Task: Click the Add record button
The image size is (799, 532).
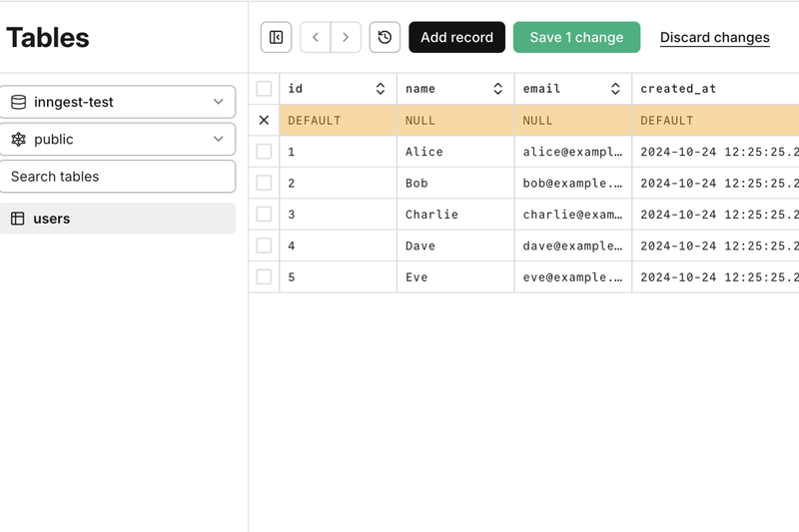Action: point(456,37)
